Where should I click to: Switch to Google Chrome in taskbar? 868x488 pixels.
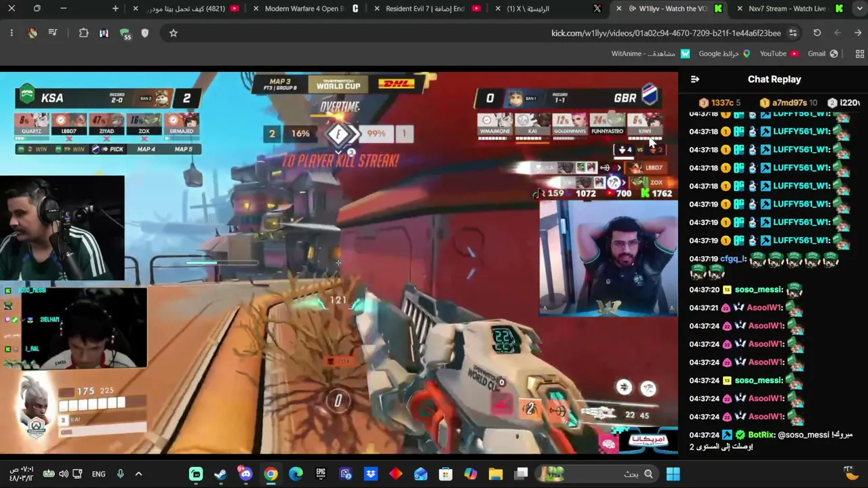point(271,474)
